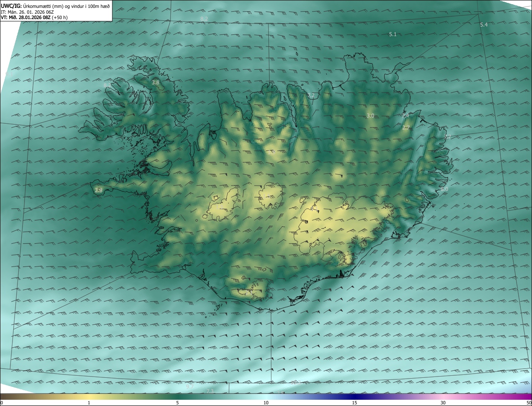532x406 pixels.
Task: Click the precipitation value 3.8
Action: pyautogui.click(x=155, y=83)
